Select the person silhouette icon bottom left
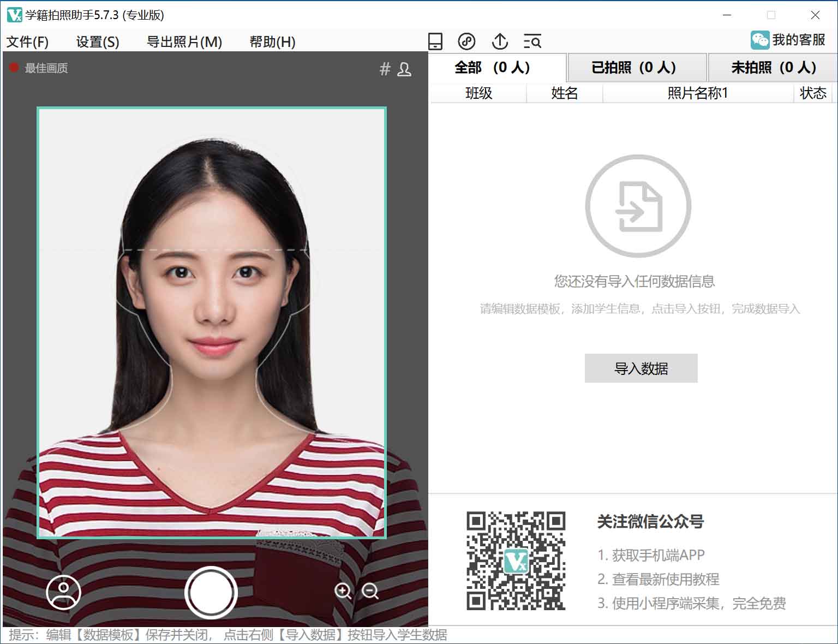 pyautogui.click(x=63, y=593)
